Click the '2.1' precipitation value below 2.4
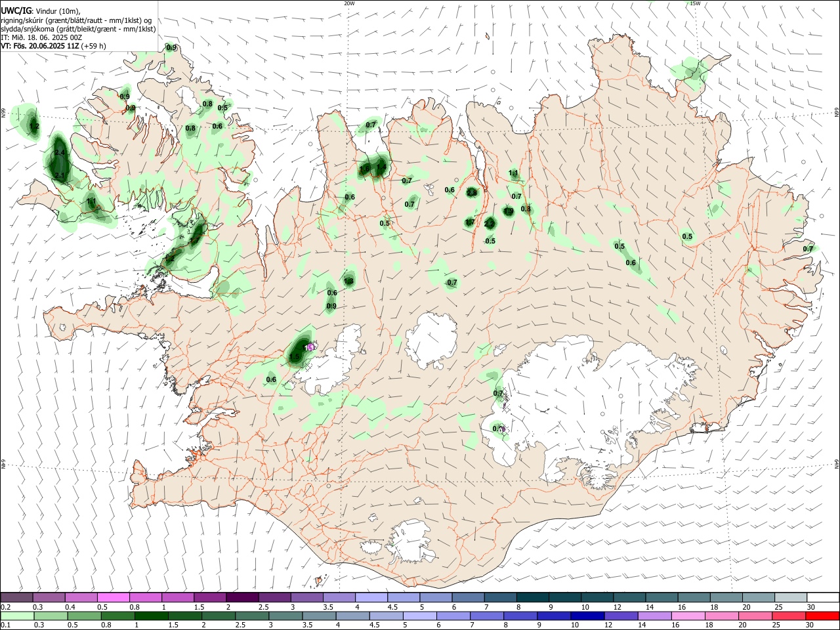 [x=60, y=176]
